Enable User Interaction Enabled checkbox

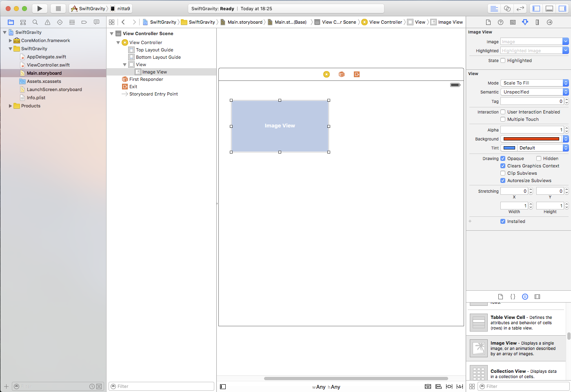[503, 112]
